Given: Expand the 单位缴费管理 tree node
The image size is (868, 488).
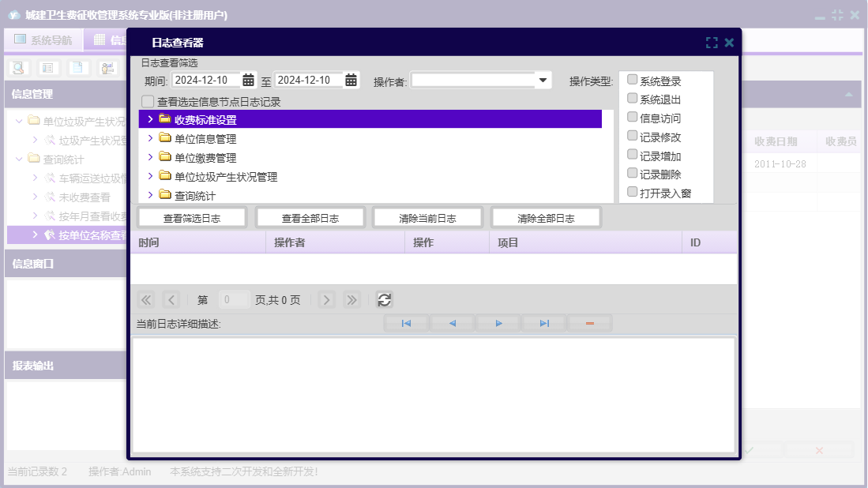Looking at the screenshot, I should point(150,157).
